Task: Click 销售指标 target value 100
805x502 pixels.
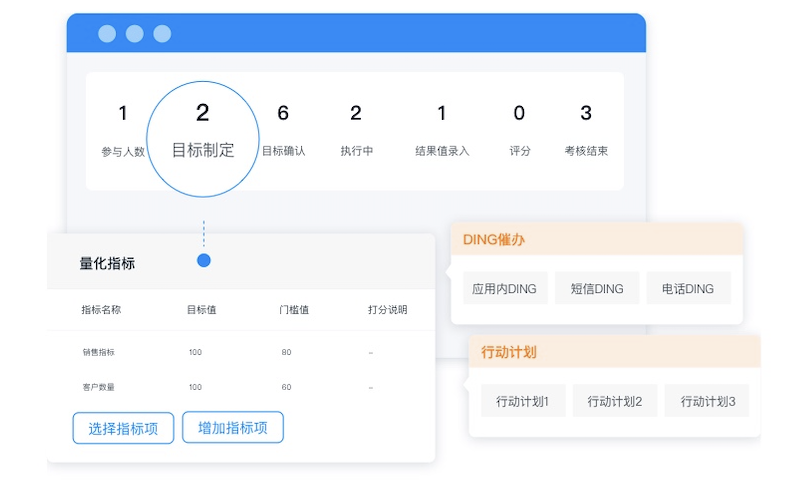Action: tap(195, 352)
